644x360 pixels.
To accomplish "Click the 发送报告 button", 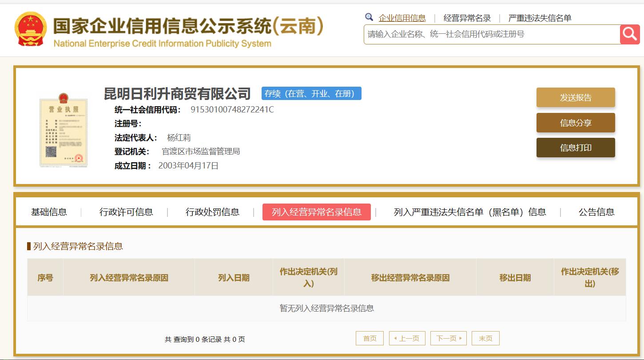I will (576, 97).
